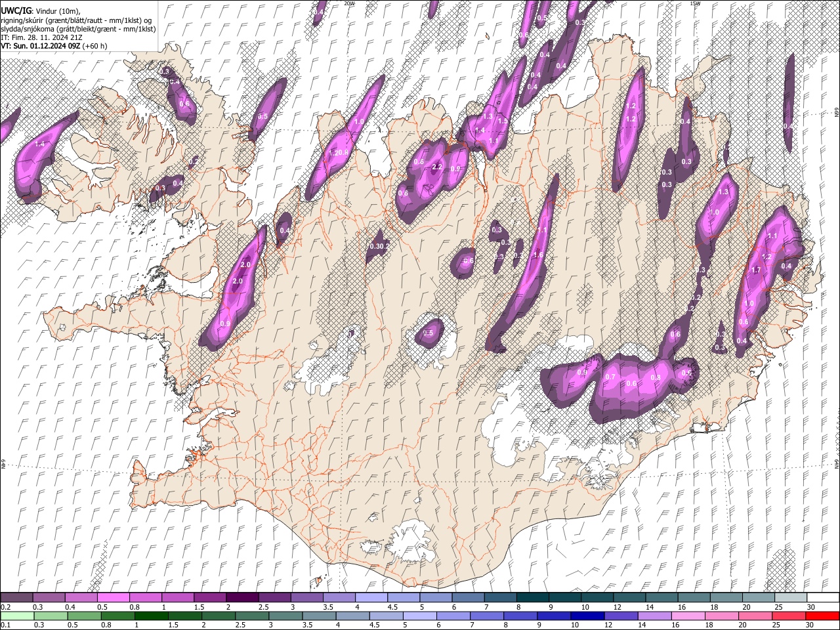The image size is (840, 630).
Task: Select dark teal swatch at 9 on purple scale
Action: click(565, 598)
